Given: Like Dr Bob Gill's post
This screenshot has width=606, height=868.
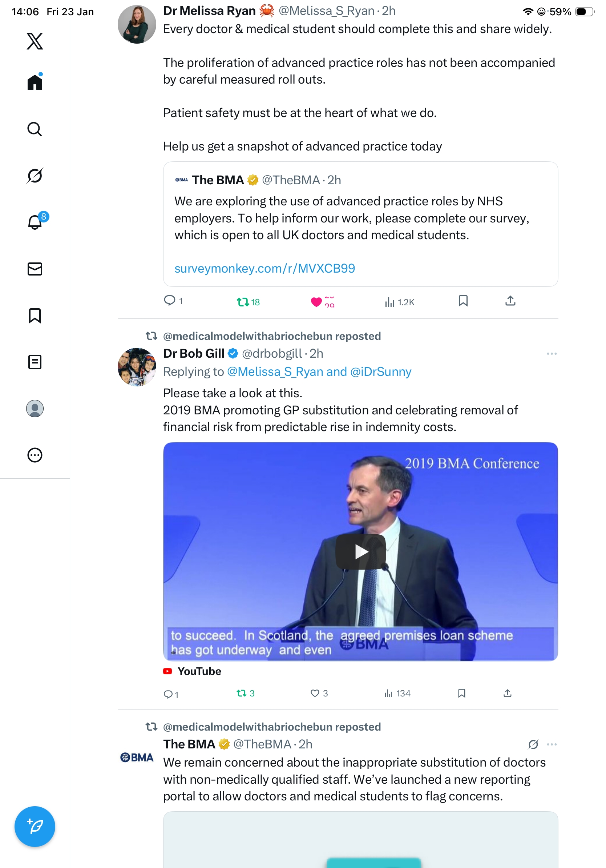Looking at the screenshot, I should [319, 693].
